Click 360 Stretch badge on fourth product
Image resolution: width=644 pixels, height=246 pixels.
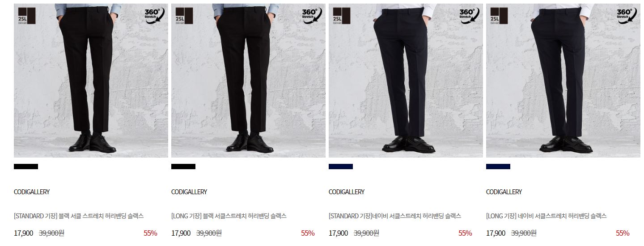click(627, 16)
